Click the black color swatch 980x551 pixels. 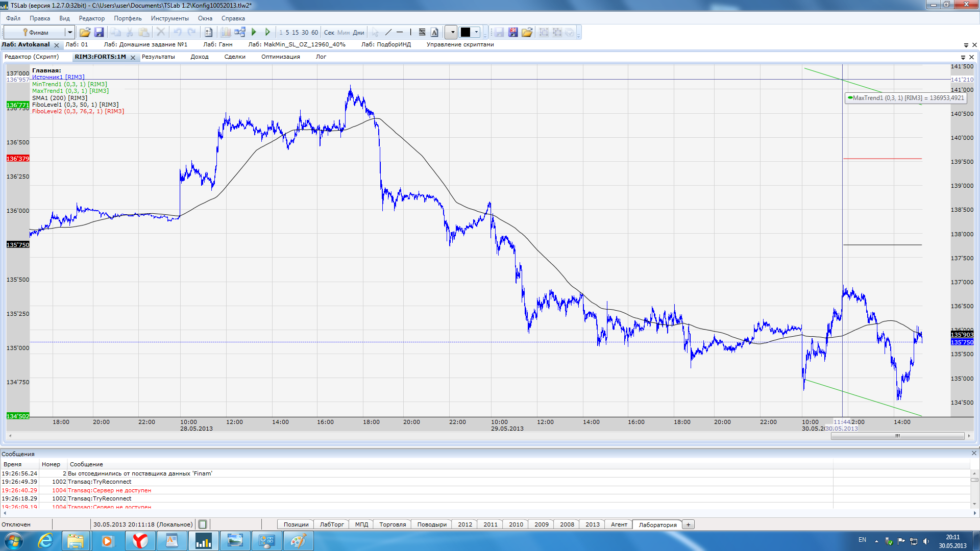pyautogui.click(x=465, y=33)
